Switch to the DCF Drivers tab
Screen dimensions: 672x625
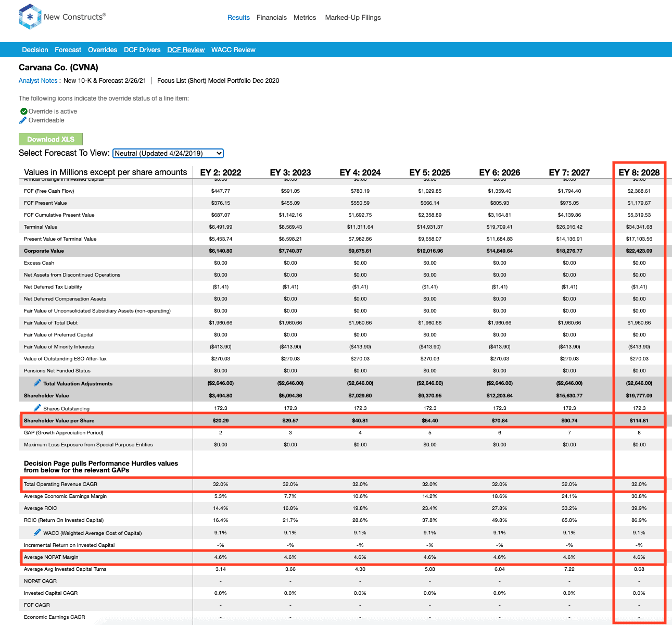click(x=142, y=50)
